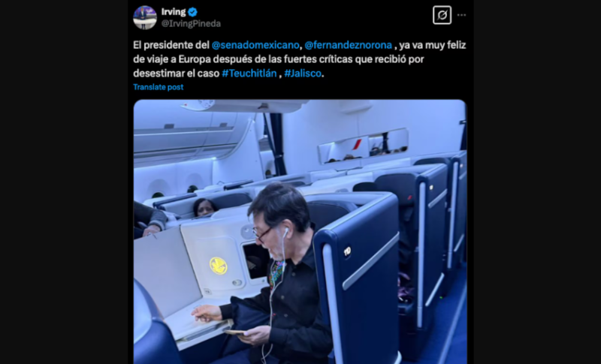Open the @IrvingPineda handle profile
The width and height of the screenshot is (601, 364).
[x=191, y=24]
